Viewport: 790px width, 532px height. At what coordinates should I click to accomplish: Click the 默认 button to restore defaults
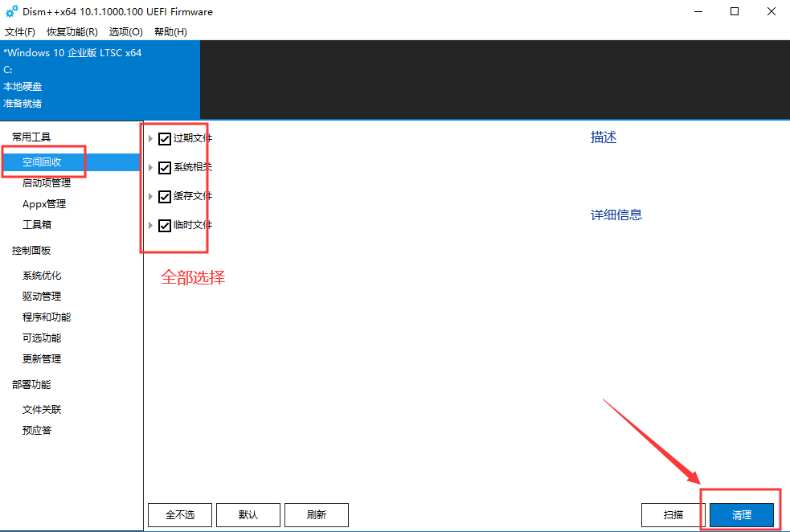click(x=248, y=514)
